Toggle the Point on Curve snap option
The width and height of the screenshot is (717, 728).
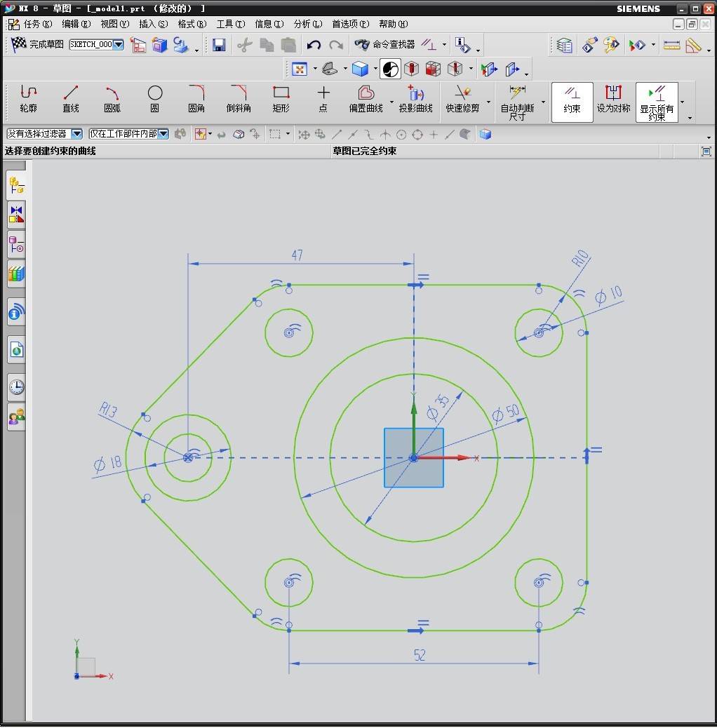point(449,135)
